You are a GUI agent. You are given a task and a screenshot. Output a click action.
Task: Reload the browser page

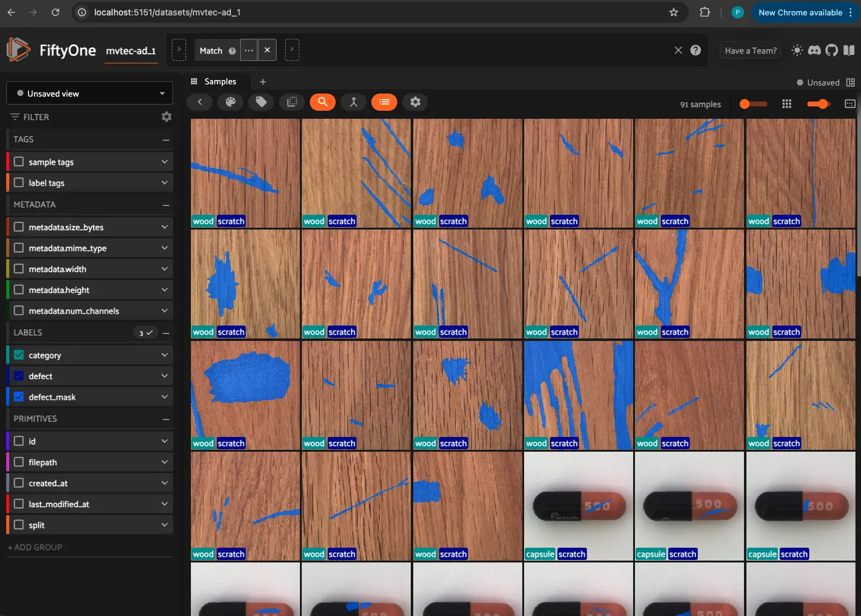pos(55,12)
